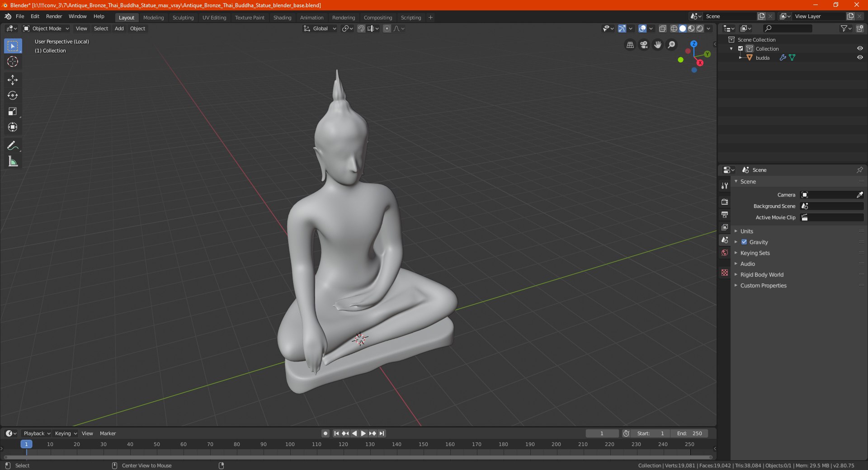Uncheck Collection in the outliner
Screen dimensions: 868x470
coord(741,48)
